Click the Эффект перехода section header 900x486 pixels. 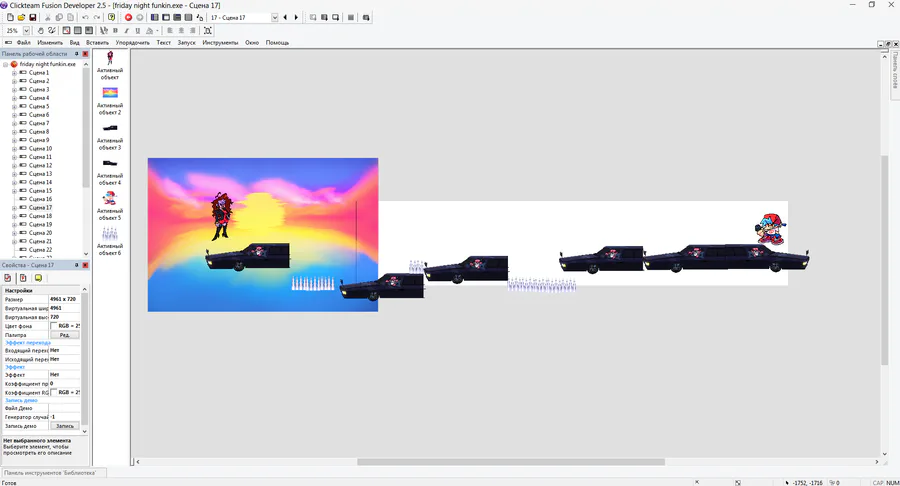pyautogui.click(x=28, y=343)
